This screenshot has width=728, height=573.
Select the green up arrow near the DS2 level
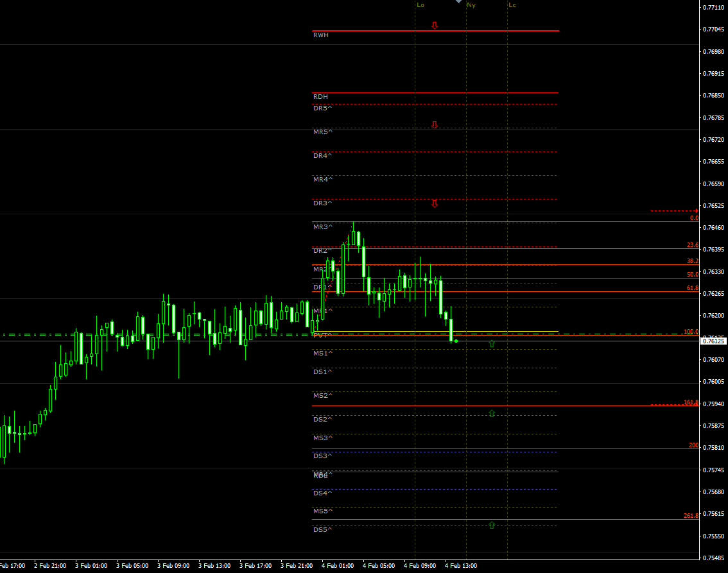coord(491,414)
